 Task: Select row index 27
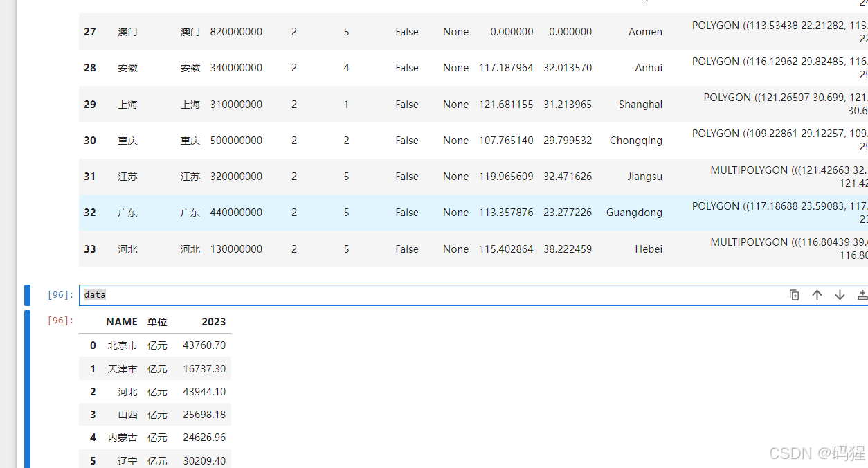point(90,32)
